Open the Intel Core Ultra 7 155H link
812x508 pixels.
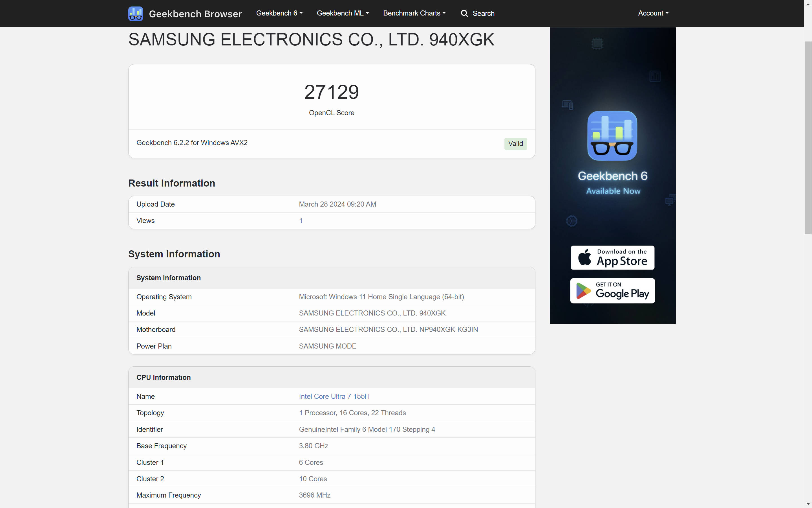tap(334, 397)
